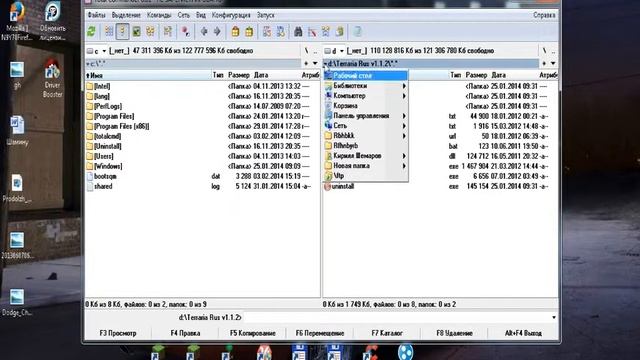Open left panel favorites asterisk button

pyautogui.click(x=306, y=64)
